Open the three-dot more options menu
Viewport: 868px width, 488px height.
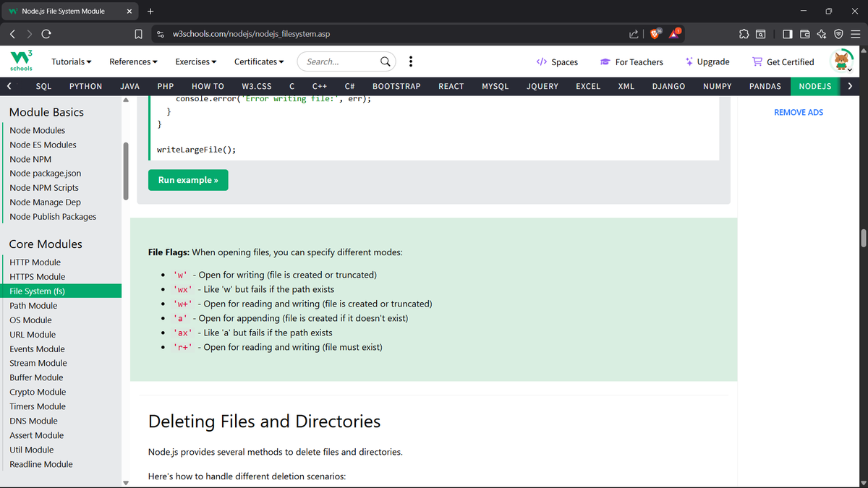point(411,61)
